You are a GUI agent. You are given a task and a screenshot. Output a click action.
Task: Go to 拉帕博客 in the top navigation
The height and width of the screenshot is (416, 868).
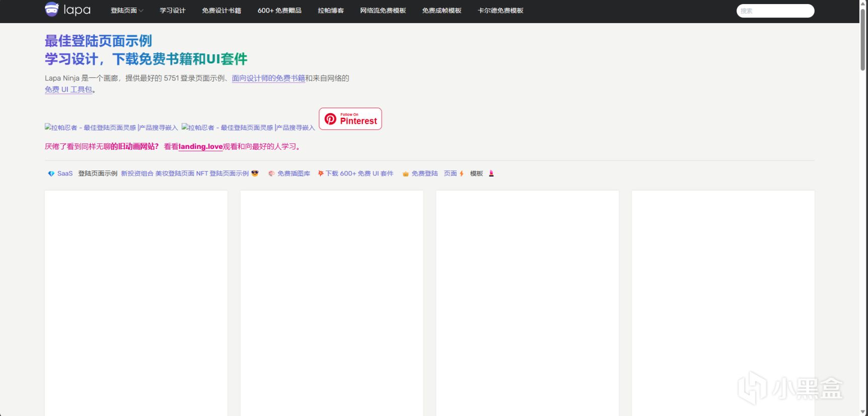(331, 11)
